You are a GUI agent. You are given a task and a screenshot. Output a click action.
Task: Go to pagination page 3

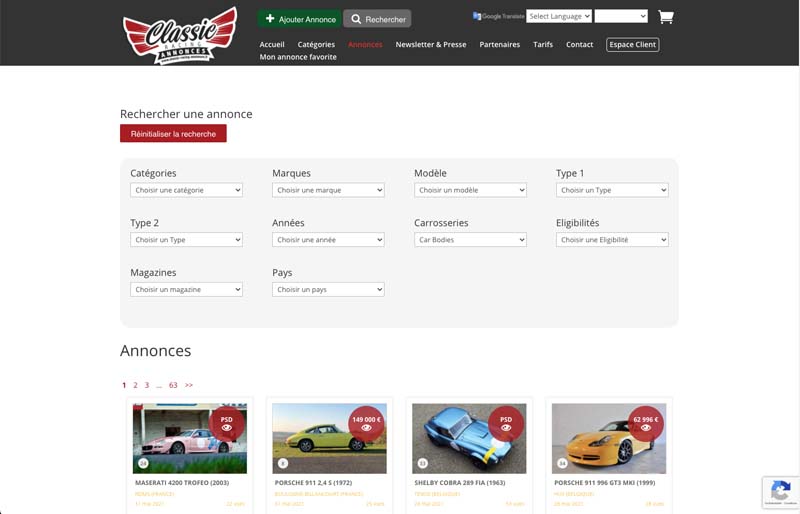pyautogui.click(x=146, y=385)
